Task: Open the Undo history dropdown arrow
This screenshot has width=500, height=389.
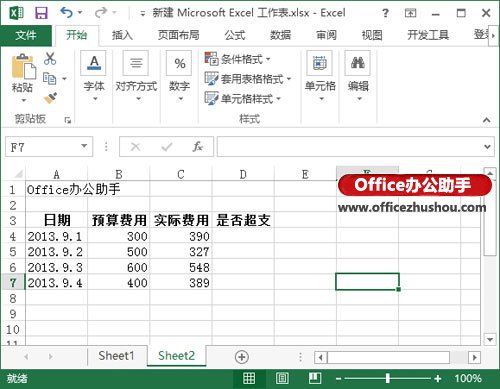Action: click(x=80, y=13)
